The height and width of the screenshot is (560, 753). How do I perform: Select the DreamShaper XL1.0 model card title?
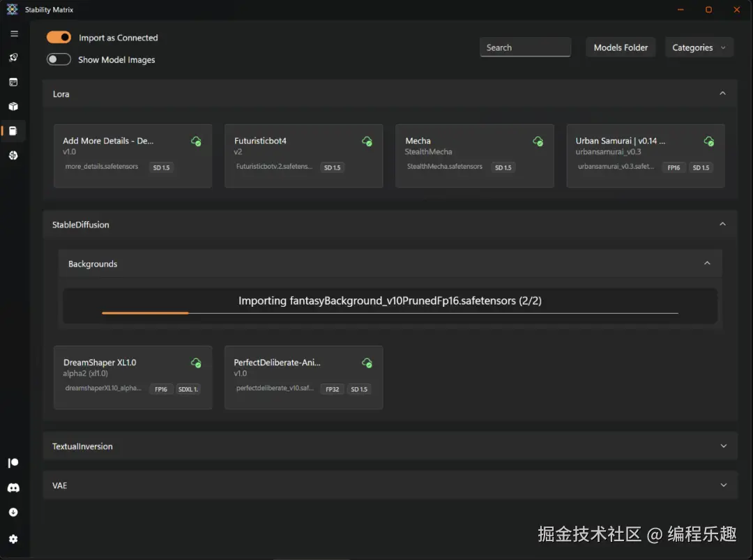100,363
